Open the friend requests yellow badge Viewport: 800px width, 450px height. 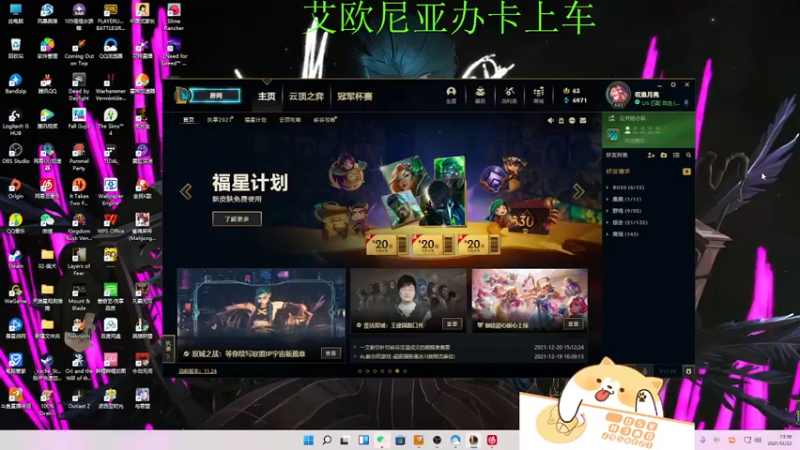[x=687, y=171]
